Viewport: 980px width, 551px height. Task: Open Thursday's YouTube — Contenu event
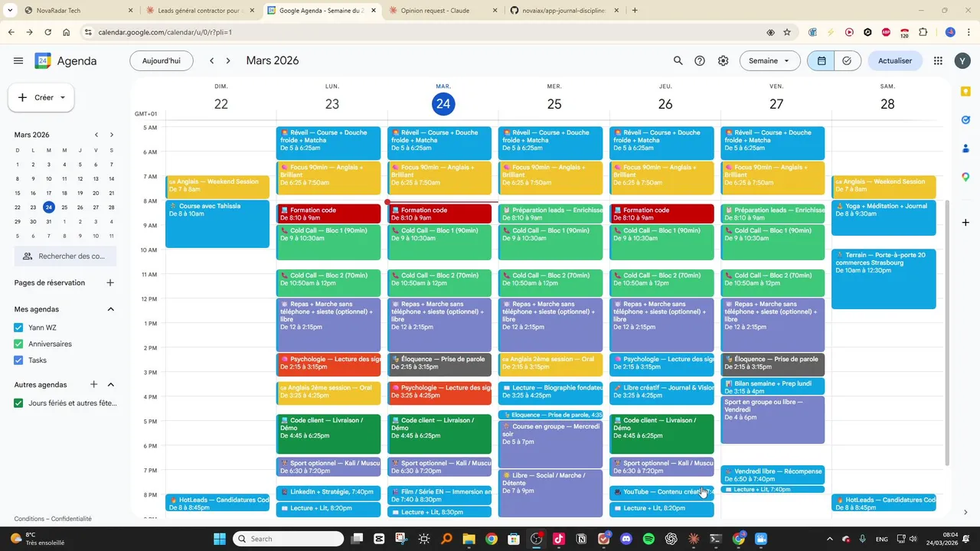661,493
